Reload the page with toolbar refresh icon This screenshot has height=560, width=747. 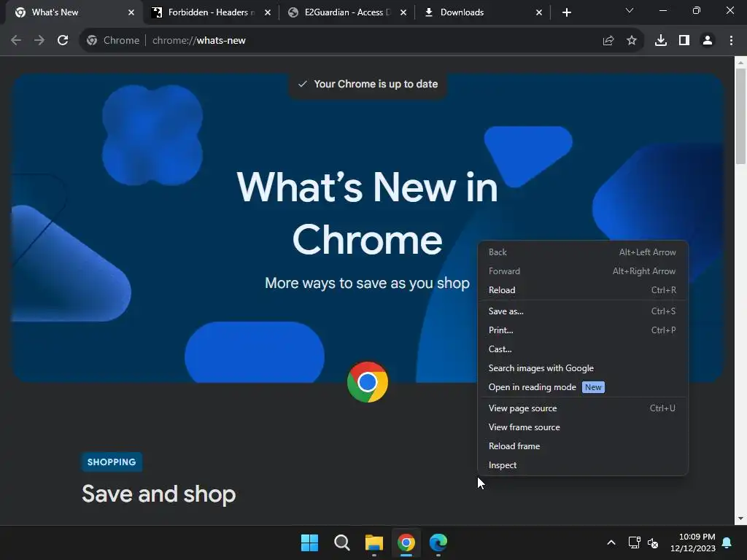tap(63, 41)
